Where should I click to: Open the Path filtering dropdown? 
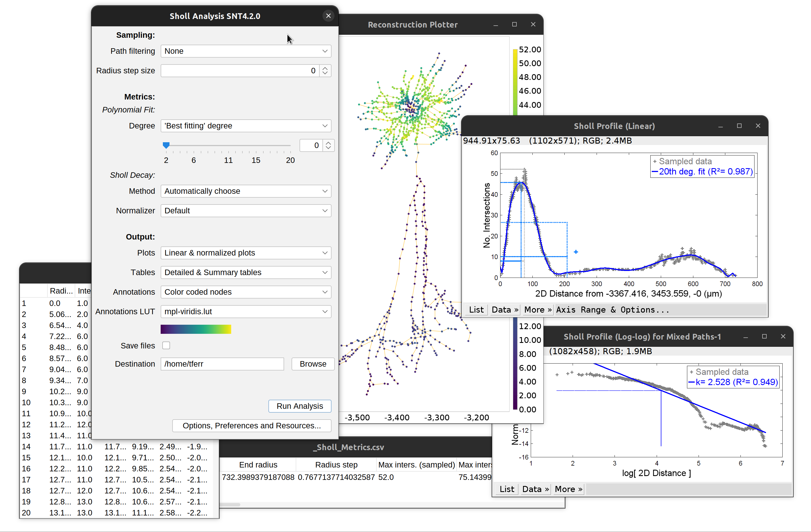tap(246, 51)
